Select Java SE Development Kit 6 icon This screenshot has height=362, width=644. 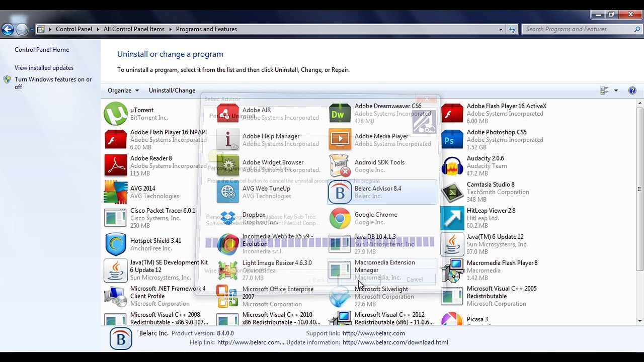[115, 270]
